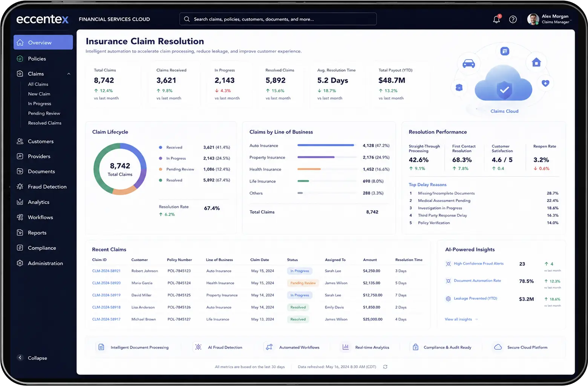This screenshot has height=386, width=588.
Task: Click the house icon near Claims Cloud
Action: (x=536, y=62)
